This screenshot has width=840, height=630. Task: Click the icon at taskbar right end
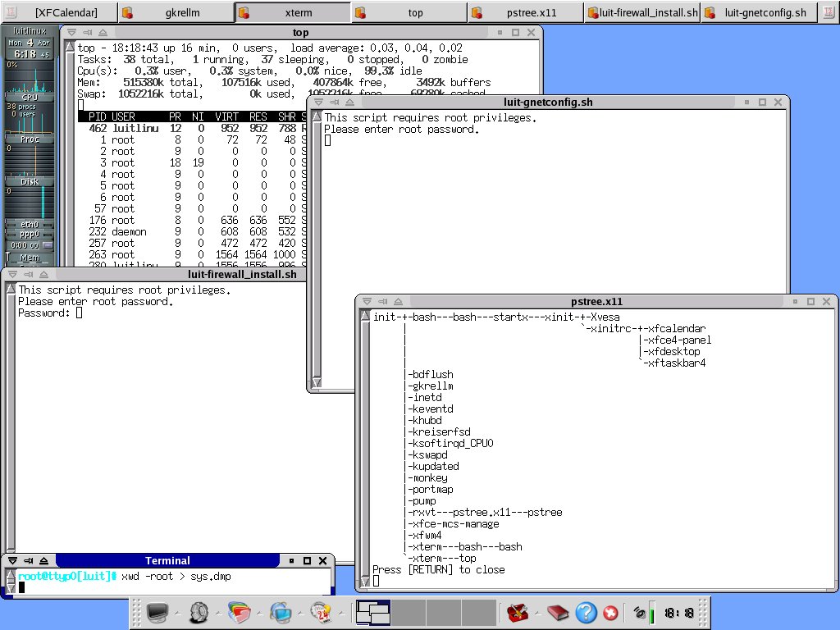point(829,12)
